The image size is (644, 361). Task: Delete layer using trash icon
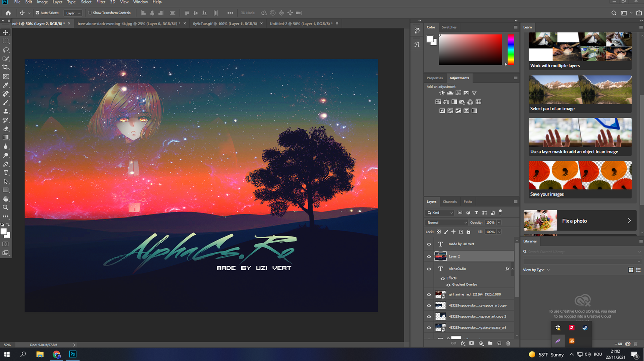508,343
